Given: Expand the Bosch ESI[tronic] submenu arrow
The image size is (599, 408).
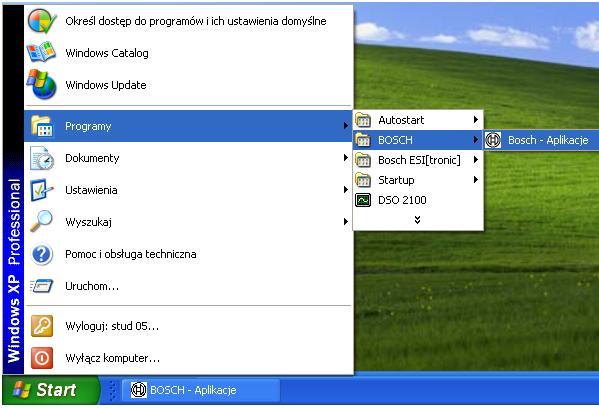Looking at the screenshot, I should pos(476,159).
